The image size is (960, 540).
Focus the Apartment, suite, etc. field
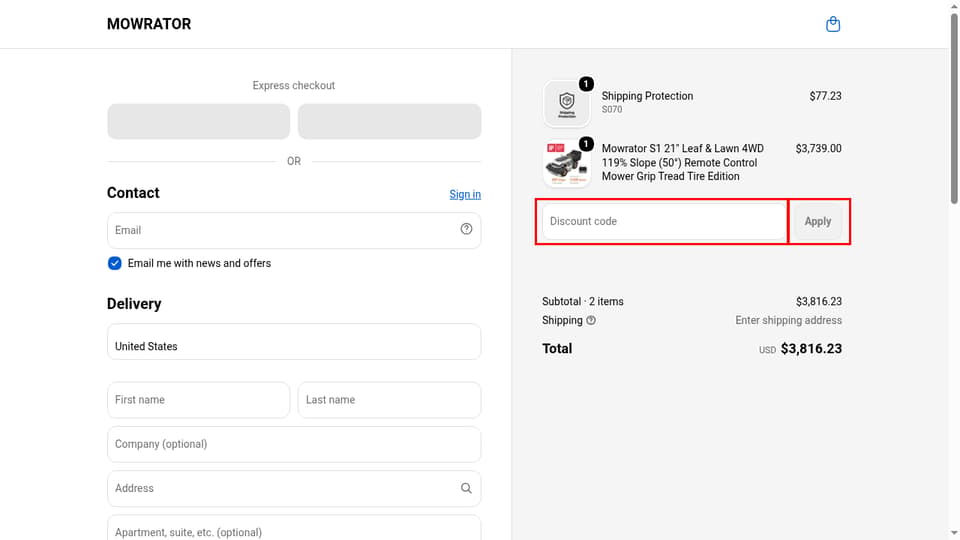point(294,528)
